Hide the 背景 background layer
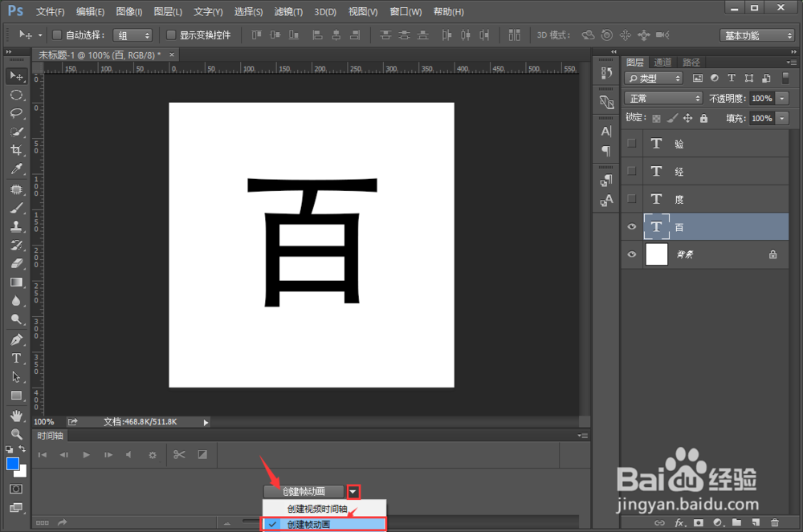Viewport: 803px width, 532px height. [x=632, y=254]
